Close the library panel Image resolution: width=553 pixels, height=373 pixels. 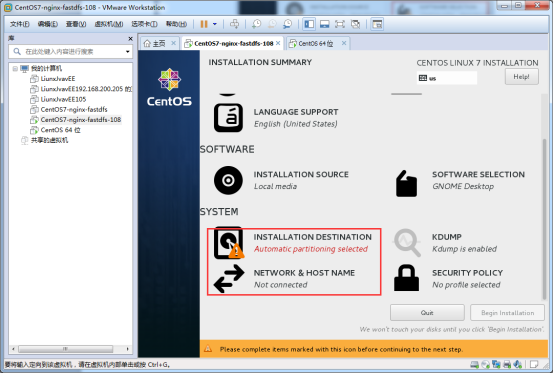130,38
